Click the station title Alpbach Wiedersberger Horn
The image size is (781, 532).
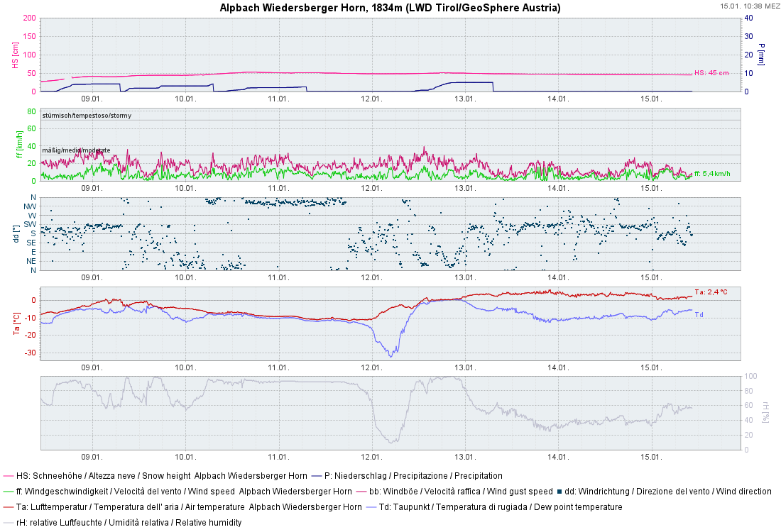click(389, 8)
